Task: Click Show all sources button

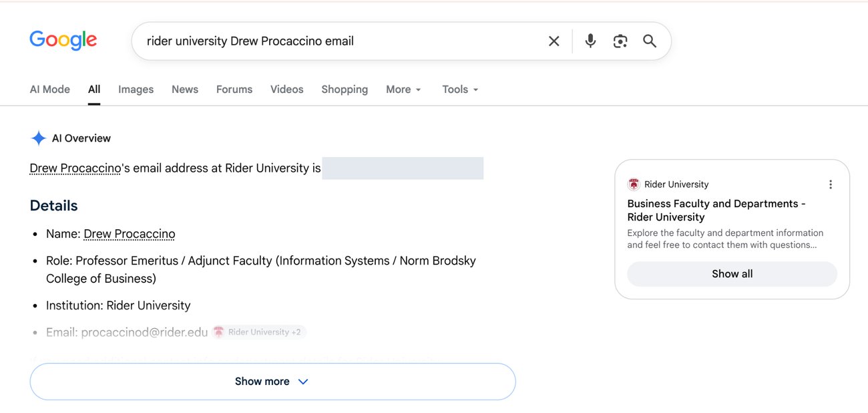Action: (732, 274)
